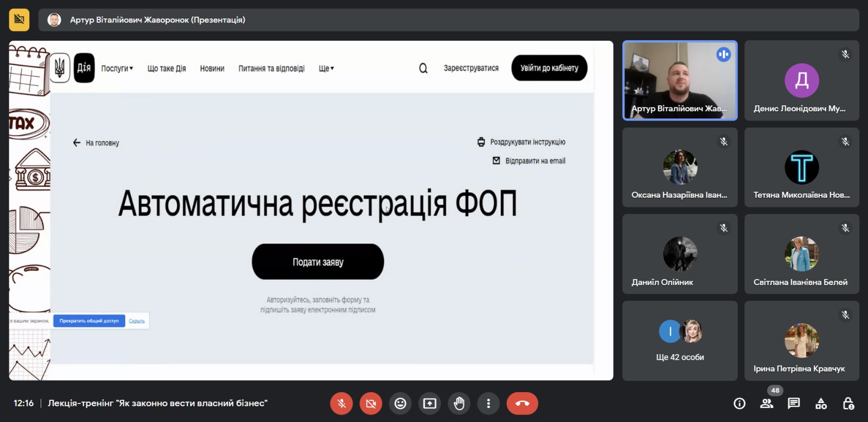
Task: Open host controls lock icon
Action: (848, 404)
